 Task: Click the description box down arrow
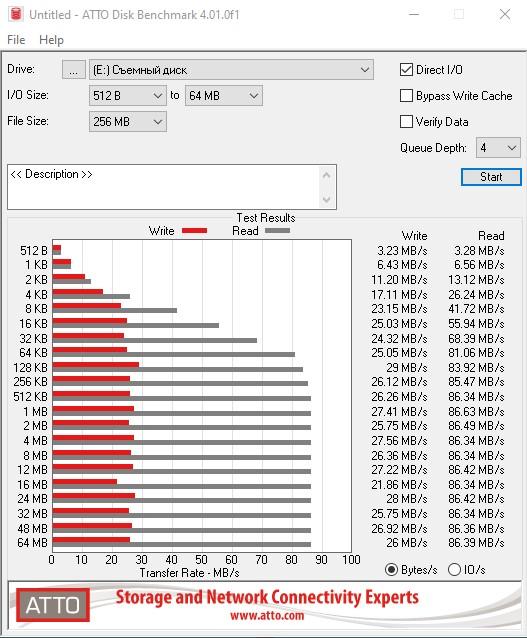326,199
